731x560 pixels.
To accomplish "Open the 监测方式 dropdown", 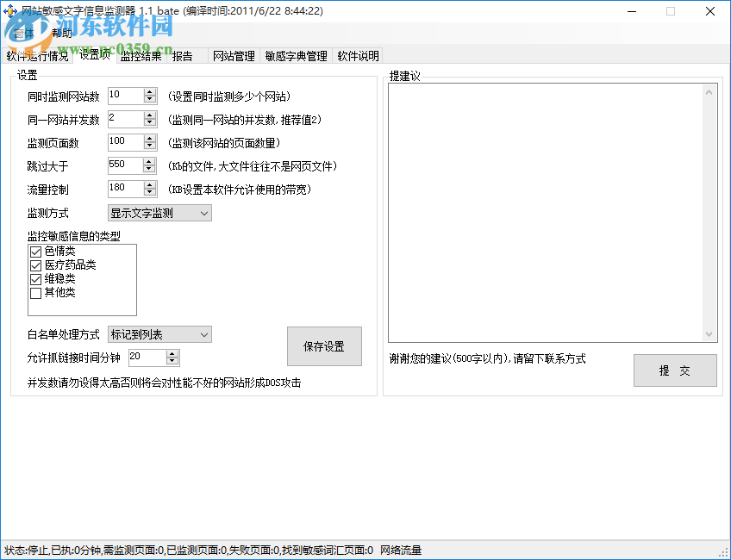I will coord(205,213).
